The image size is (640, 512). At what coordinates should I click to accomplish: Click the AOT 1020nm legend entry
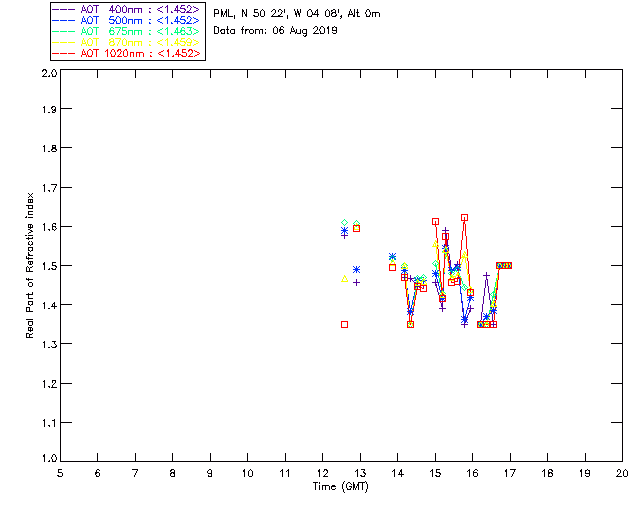tap(127, 53)
